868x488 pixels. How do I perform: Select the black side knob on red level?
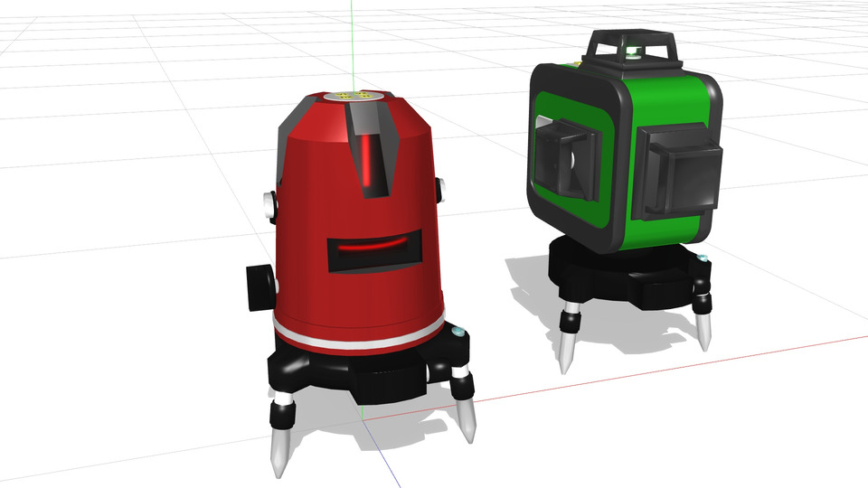tap(259, 288)
